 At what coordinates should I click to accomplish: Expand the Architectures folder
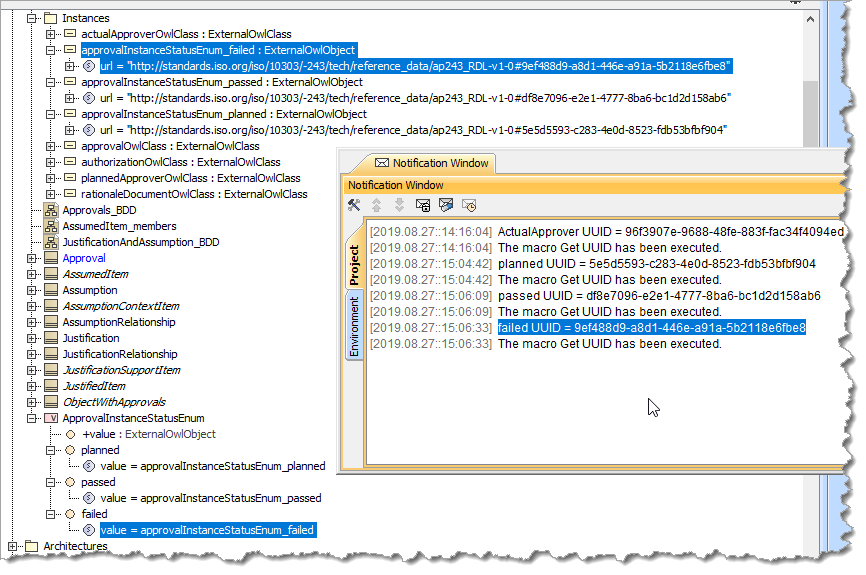(x=13, y=546)
